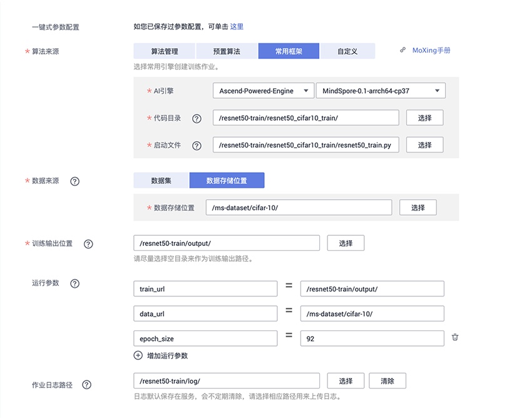Choose the 自定义 algorithm source tab

click(x=347, y=51)
